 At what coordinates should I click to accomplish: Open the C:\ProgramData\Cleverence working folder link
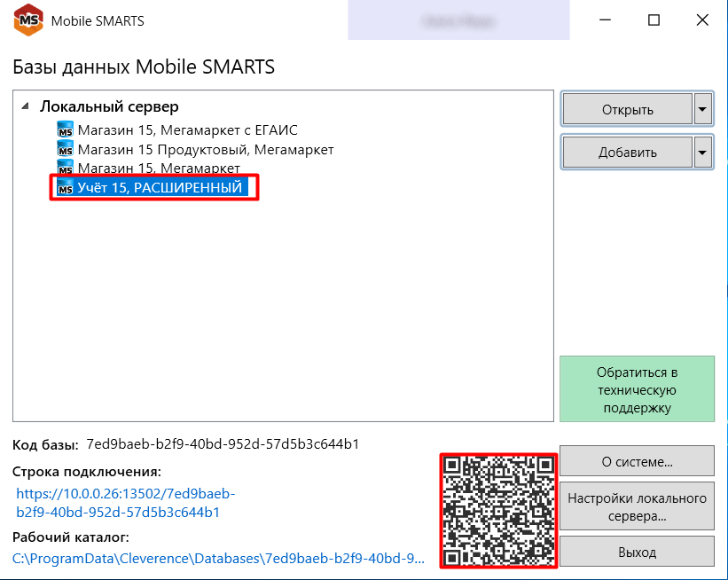218,558
